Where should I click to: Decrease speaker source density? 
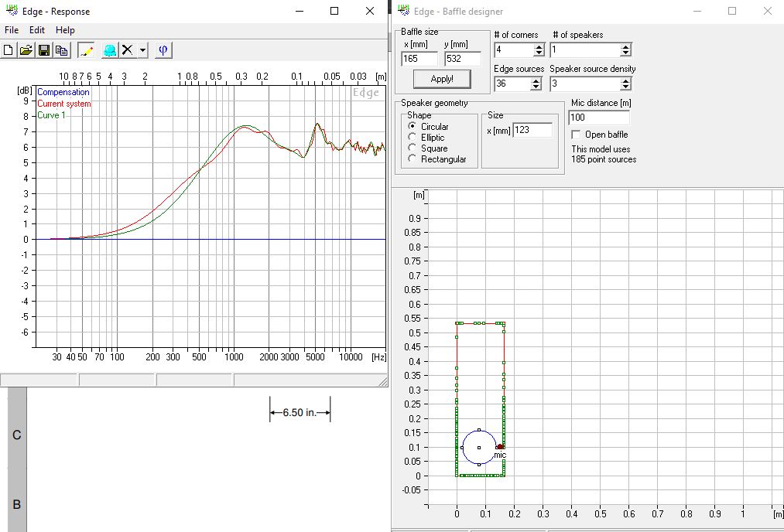625,87
